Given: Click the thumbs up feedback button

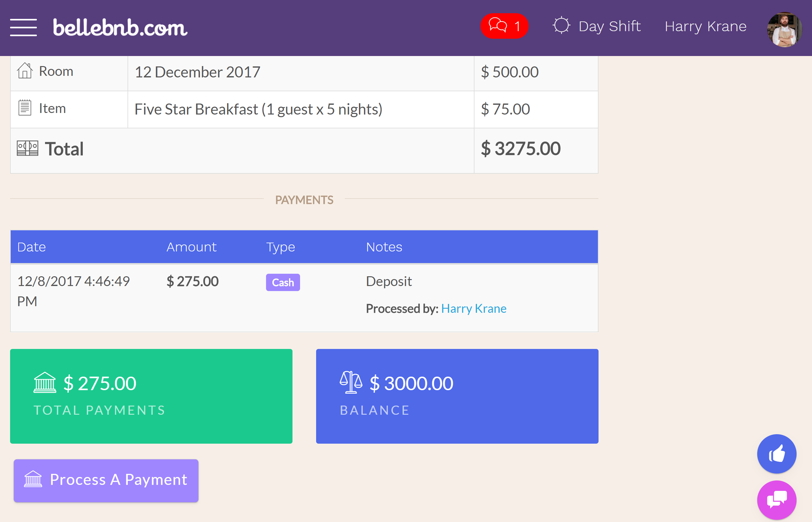Looking at the screenshot, I should pyautogui.click(x=775, y=454).
